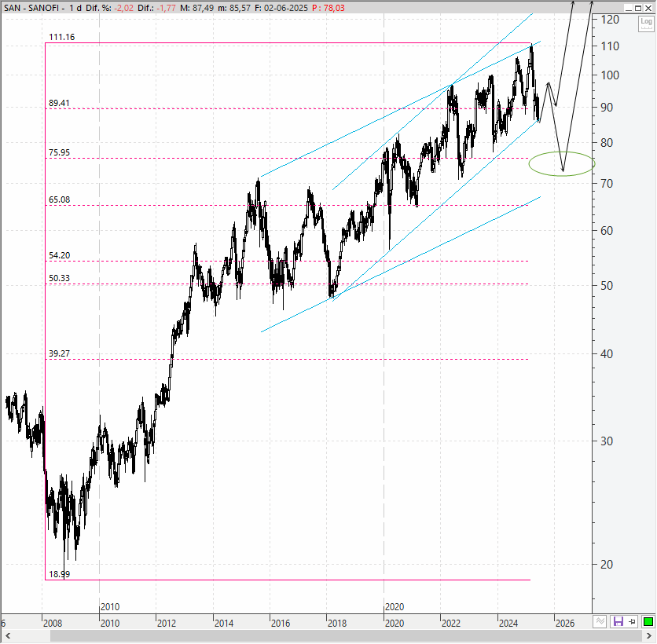Select the 111.16 level label
The image size is (657, 644).
[61, 37]
